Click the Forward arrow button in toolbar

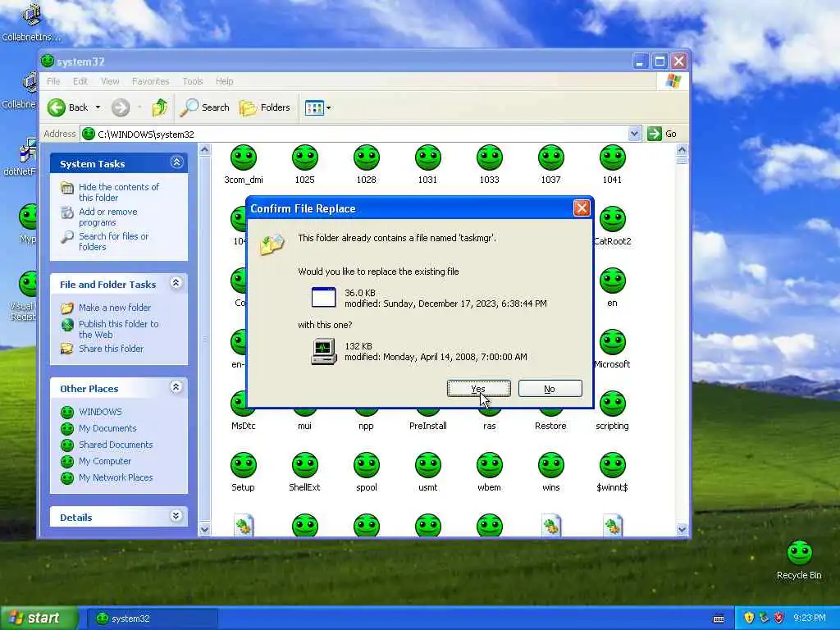[121, 107]
